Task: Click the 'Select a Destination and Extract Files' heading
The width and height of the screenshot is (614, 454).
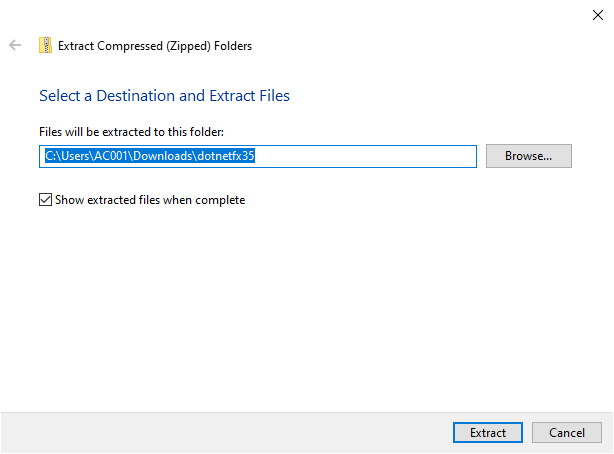Action: click(x=164, y=96)
